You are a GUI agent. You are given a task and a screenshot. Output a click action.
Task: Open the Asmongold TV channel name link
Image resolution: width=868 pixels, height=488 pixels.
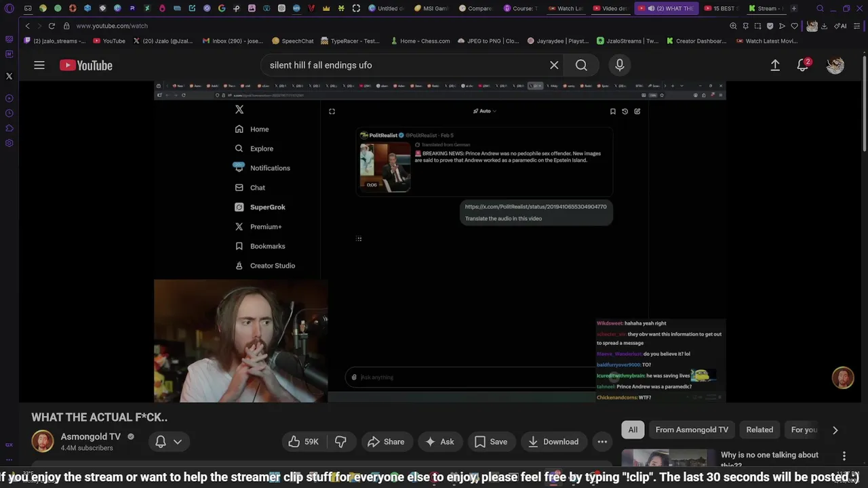point(91,436)
